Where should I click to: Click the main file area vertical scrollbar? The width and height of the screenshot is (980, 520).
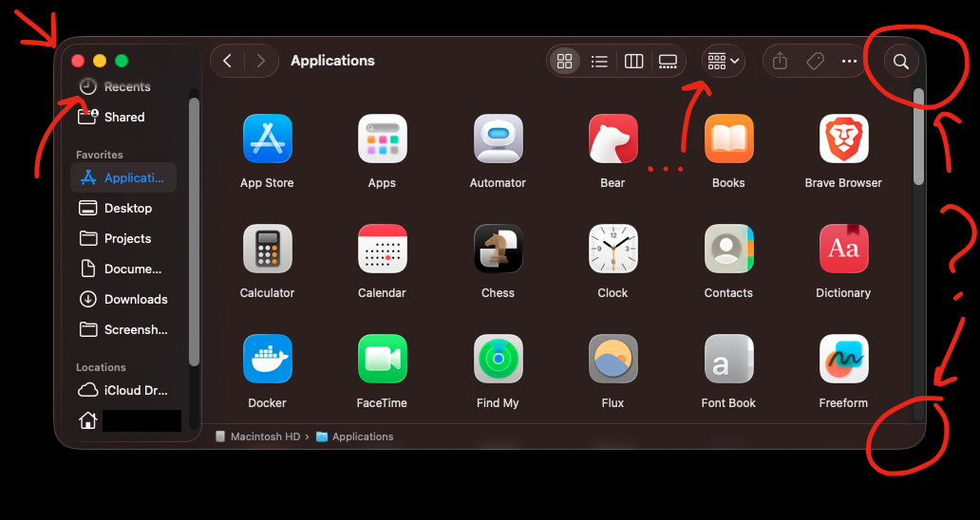[x=918, y=136]
